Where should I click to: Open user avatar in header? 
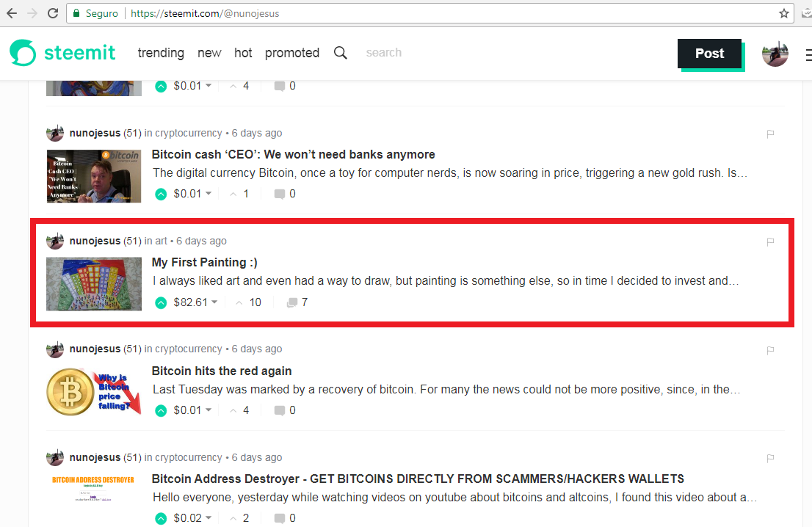click(x=775, y=54)
